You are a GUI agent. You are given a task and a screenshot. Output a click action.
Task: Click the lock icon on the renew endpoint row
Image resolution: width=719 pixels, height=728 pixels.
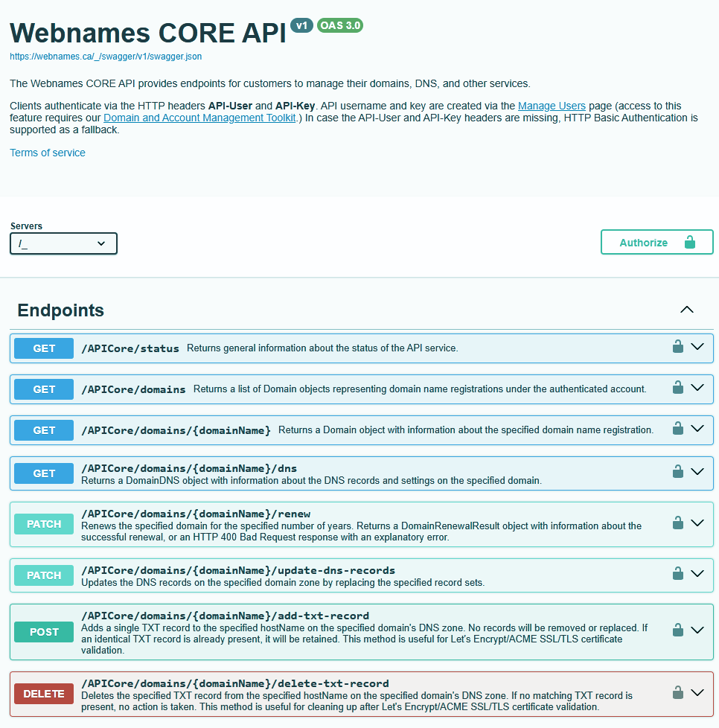(x=678, y=523)
